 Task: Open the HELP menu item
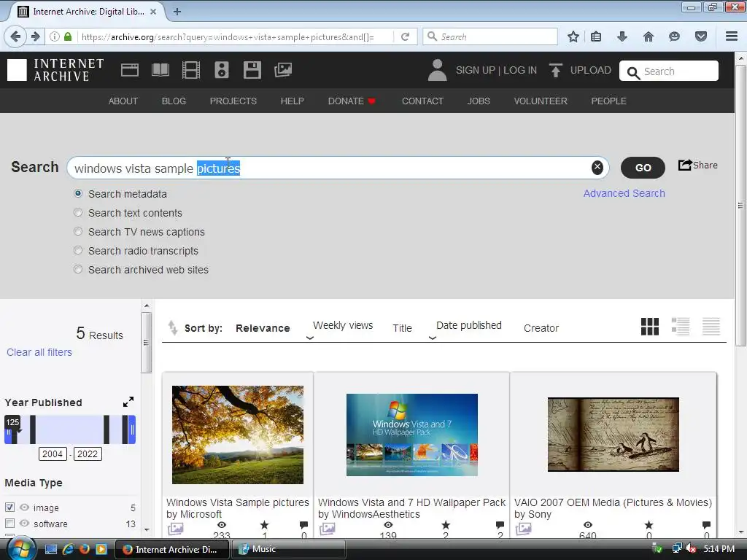tap(292, 101)
